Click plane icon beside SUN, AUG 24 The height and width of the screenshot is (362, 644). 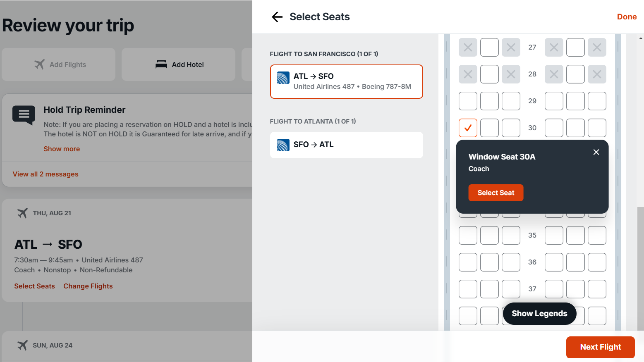point(22,345)
